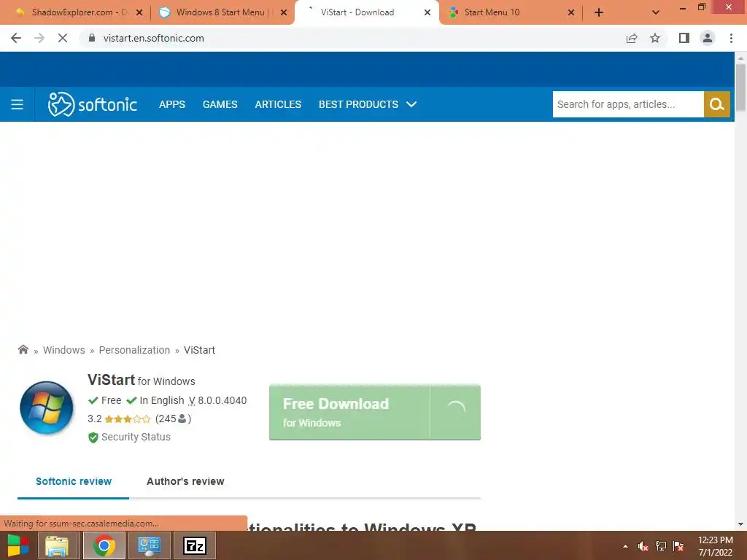Share this page icon
Viewport: 747px width, 560px height.
tap(632, 38)
